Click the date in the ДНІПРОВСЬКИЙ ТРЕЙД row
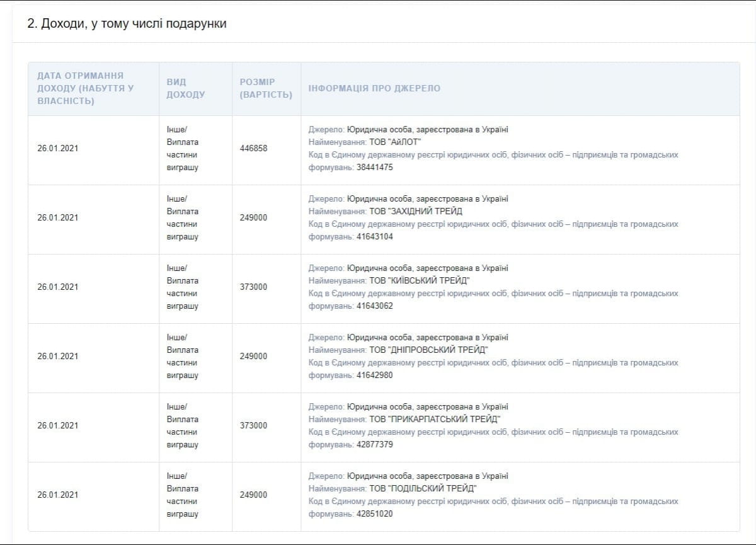 [58, 356]
